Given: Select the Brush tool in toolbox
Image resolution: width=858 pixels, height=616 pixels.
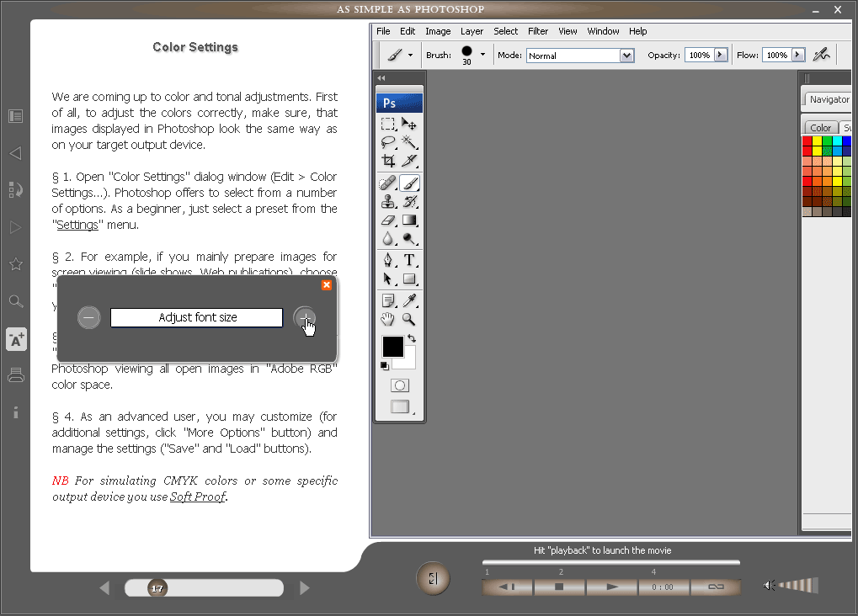Looking at the screenshot, I should pyautogui.click(x=409, y=183).
